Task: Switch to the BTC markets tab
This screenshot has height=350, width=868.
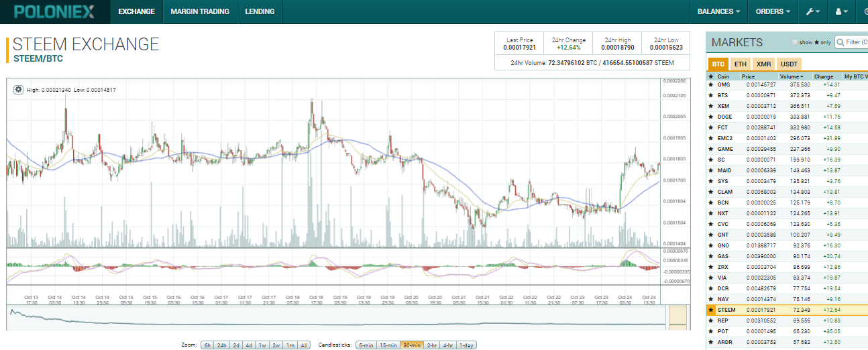Action: pyautogui.click(x=718, y=64)
